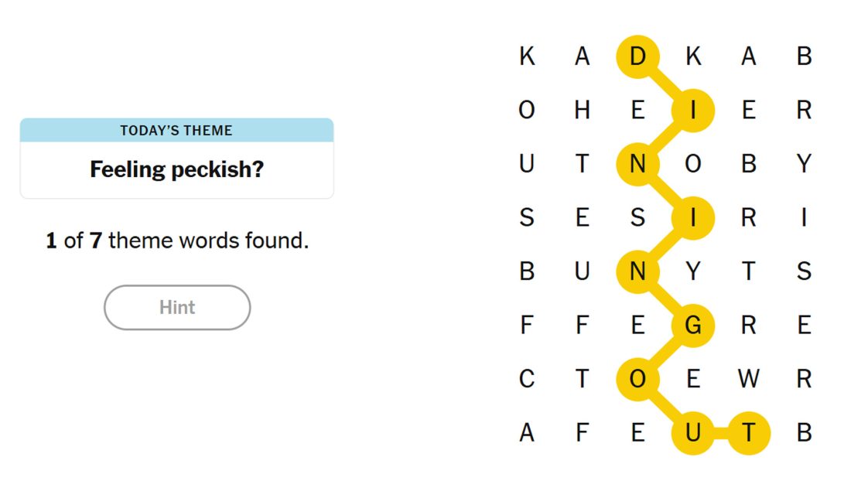Select the letter Y in the rightmost column, row three

[x=803, y=163]
